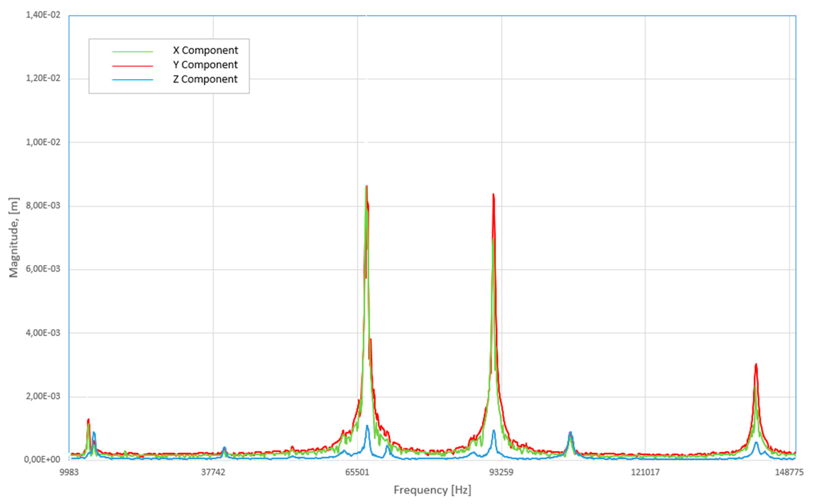Viewport: 817px width, 504px height.
Task: Click the 37742 x-axis tick label
Action: [x=213, y=472]
